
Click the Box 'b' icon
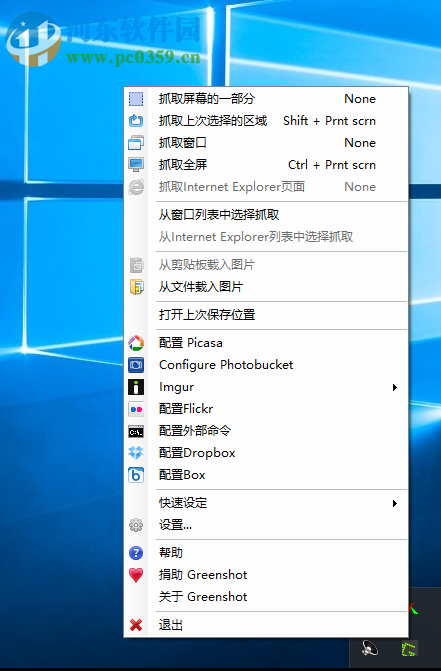click(x=136, y=475)
